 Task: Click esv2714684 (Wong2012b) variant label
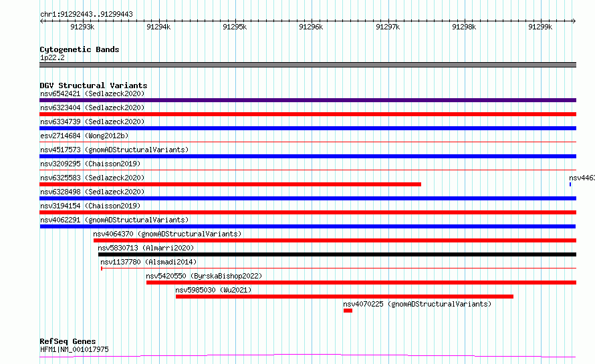[x=84, y=136]
